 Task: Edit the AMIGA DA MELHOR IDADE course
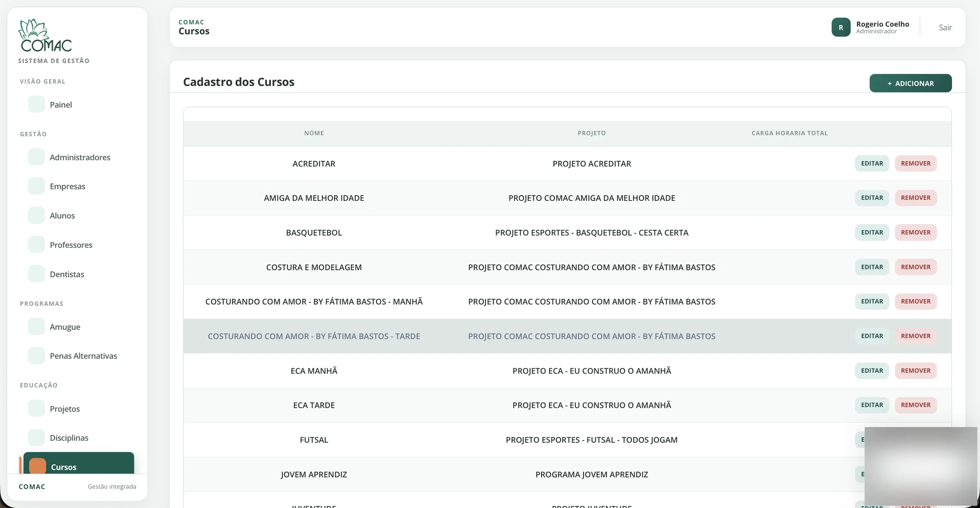click(872, 197)
